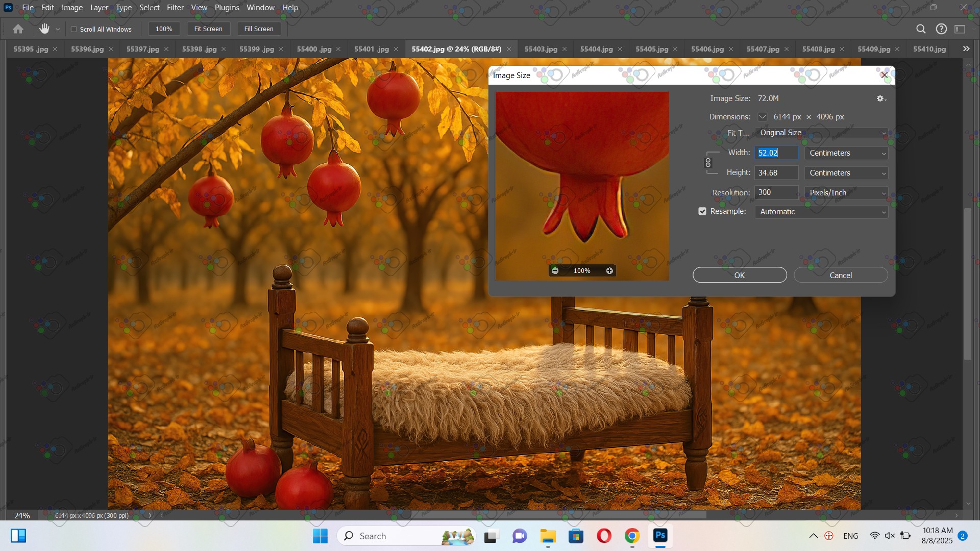Viewport: 980px width, 551px height.
Task: Switch to the 55403.jpg tab
Action: coord(541,49)
